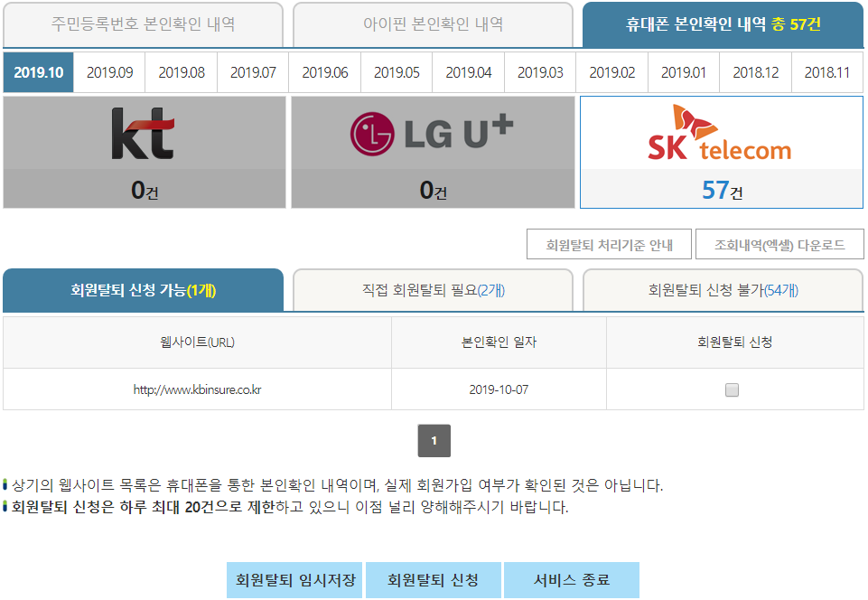Select the 2019.01 month tab

684,72
